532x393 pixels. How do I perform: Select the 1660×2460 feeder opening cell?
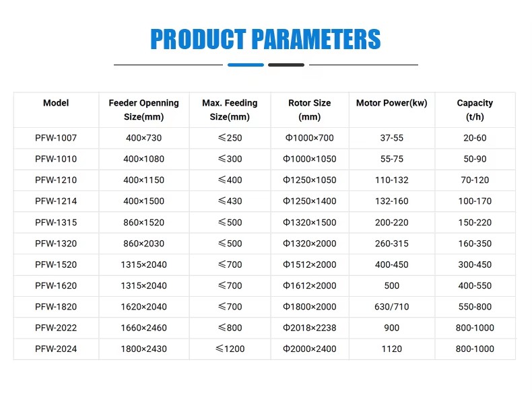[144, 328]
